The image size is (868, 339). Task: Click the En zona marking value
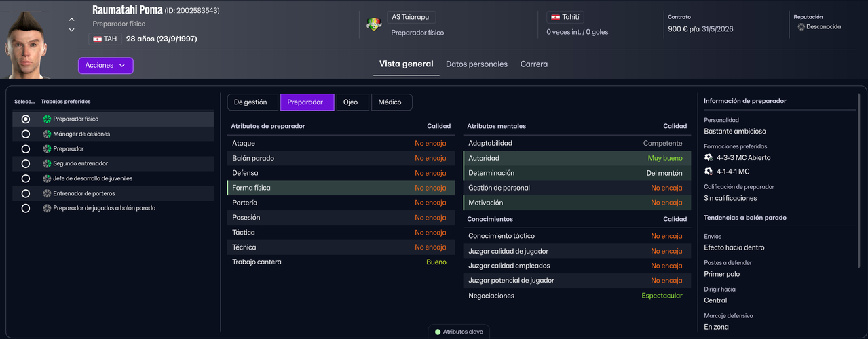click(716, 327)
